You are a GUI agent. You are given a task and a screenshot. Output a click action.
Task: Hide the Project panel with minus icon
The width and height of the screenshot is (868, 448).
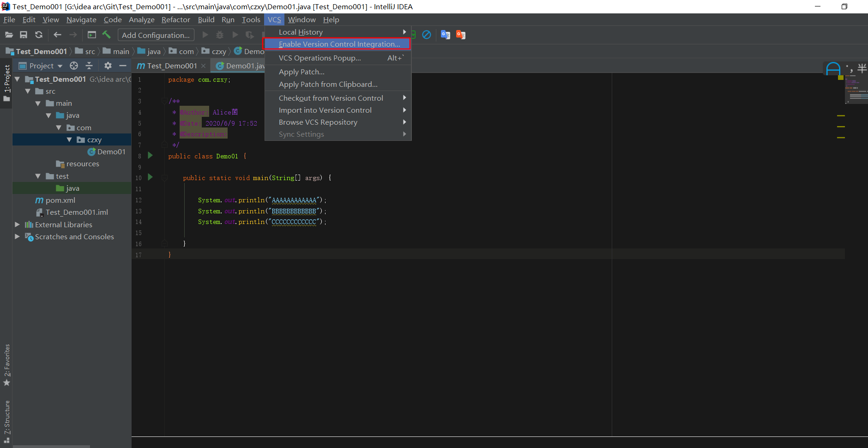[123, 66]
